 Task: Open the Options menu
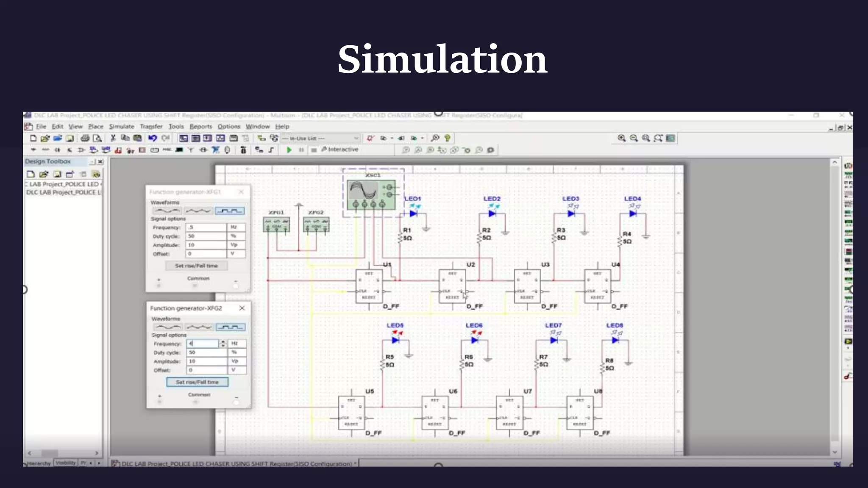[x=229, y=126]
